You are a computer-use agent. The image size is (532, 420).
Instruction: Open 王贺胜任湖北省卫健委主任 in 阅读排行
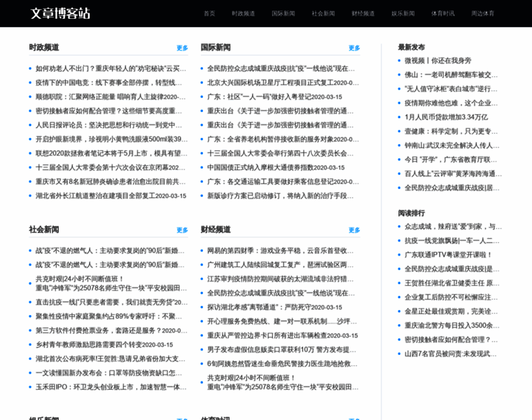point(452,283)
